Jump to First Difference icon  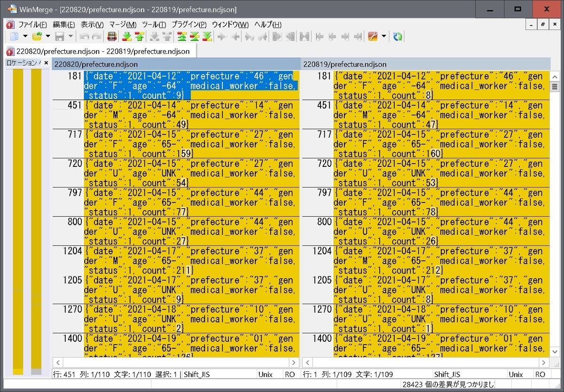point(182,36)
